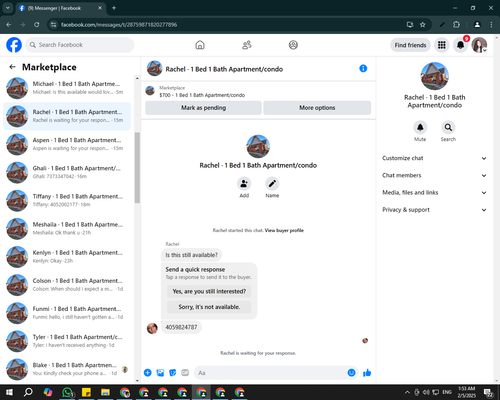Open the emoji picker in message box
The image size is (500, 400).
(351, 373)
